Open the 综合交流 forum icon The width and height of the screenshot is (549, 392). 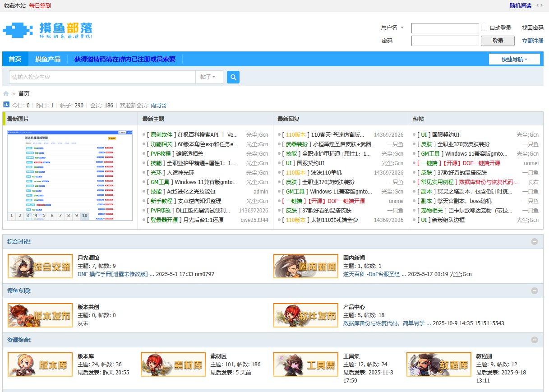40,265
